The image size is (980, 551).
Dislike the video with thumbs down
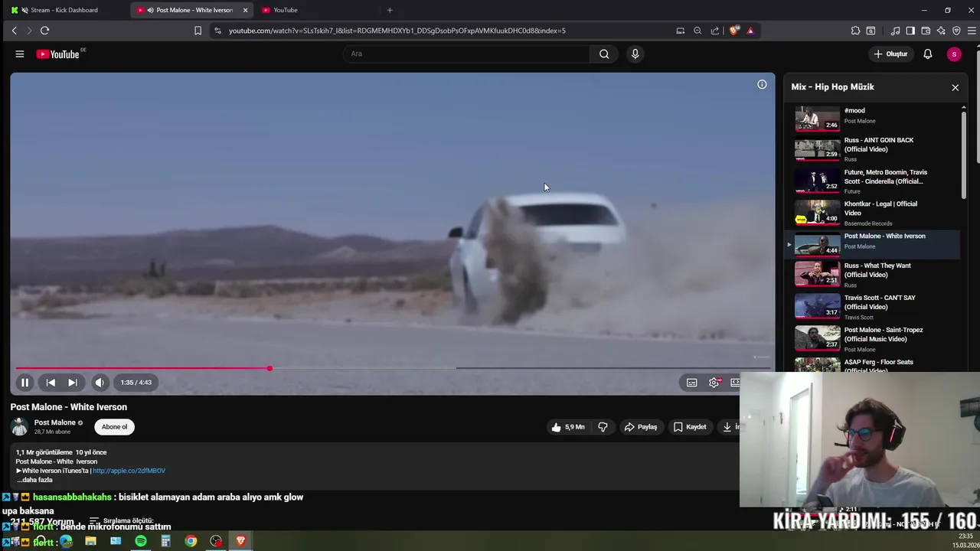coord(603,427)
